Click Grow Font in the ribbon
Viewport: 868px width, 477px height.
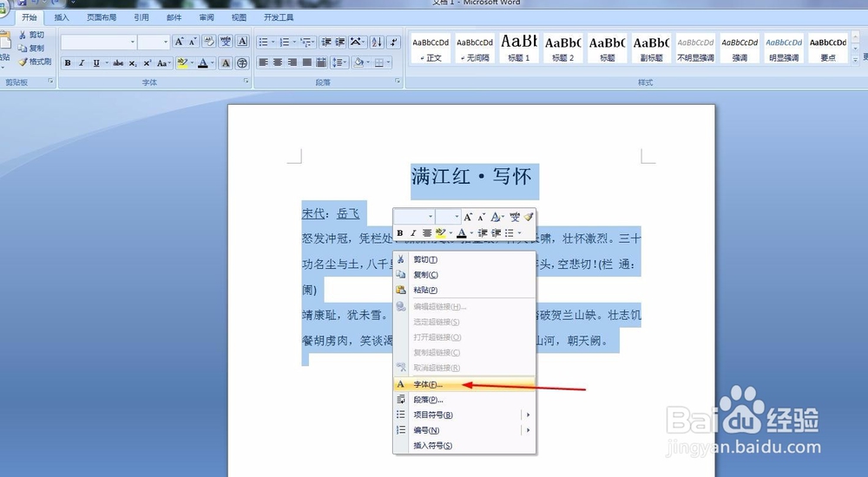pyautogui.click(x=179, y=42)
